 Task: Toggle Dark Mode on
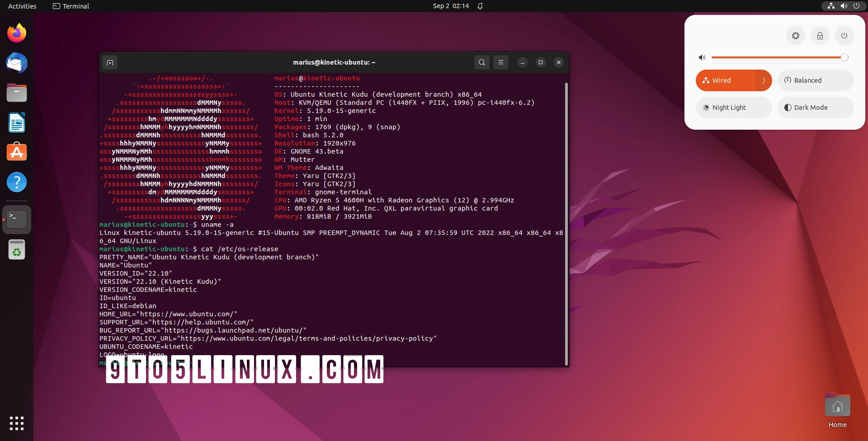pos(815,108)
